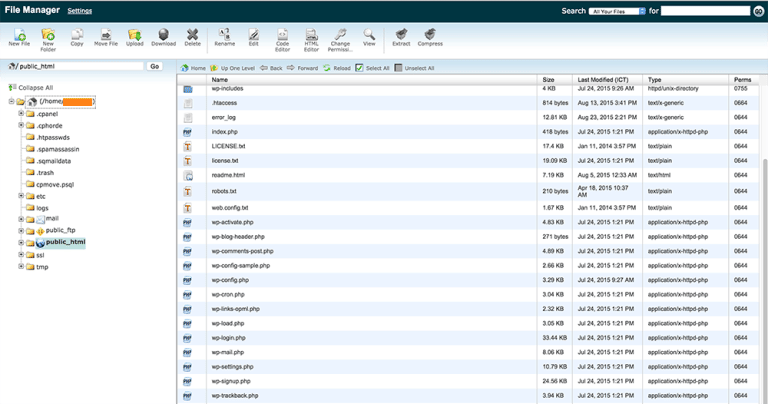This screenshot has height=404, width=768.
Task: Select the Copy toolbar icon
Action: 77,37
